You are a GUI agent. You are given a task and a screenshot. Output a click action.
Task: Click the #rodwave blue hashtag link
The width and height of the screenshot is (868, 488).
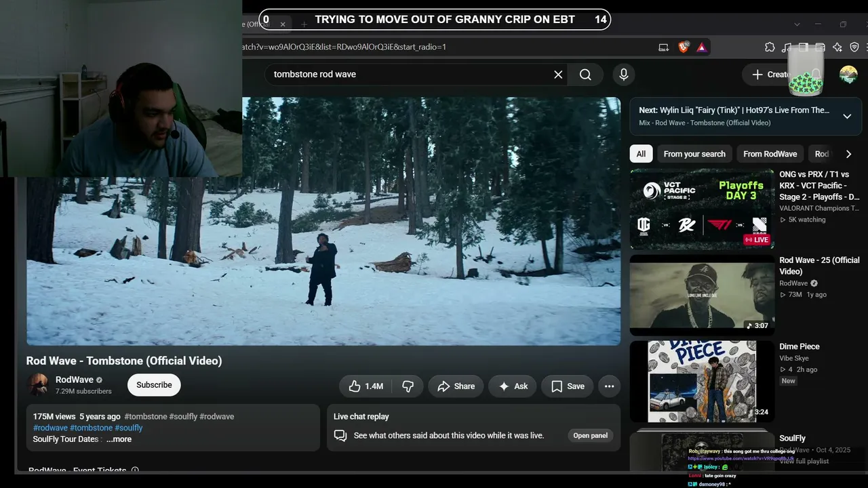pos(50,428)
